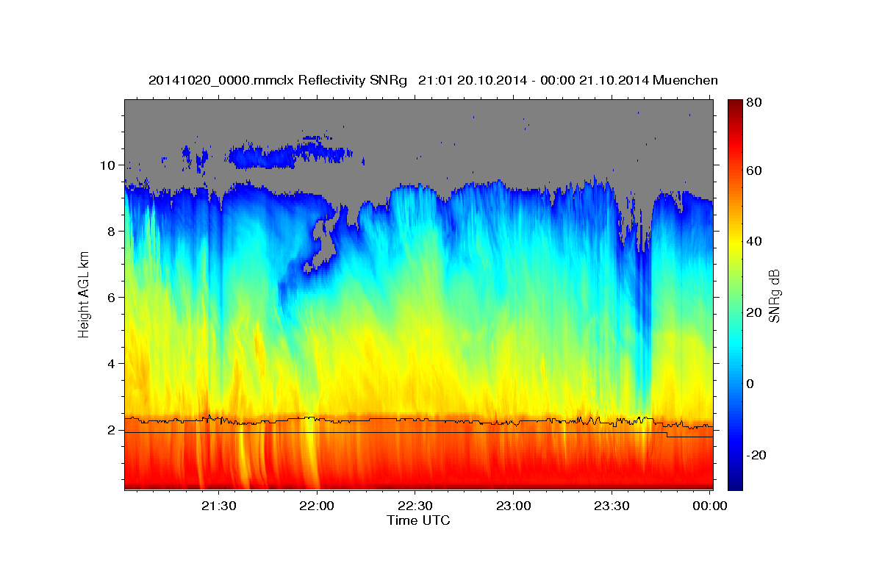Click the 'SNRg dB' colorbar label

click(774, 295)
